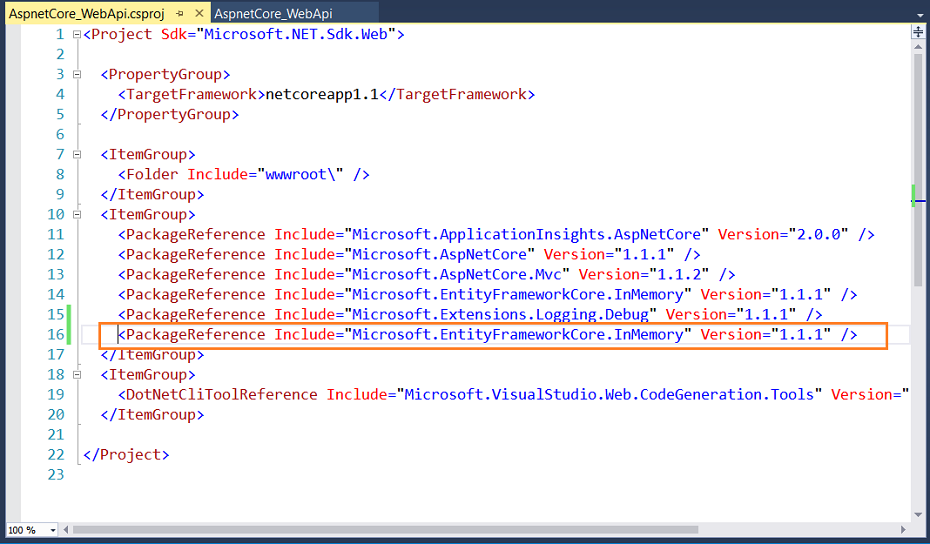This screenshot has height=544, width=930.
Task: Collapse the ItemGroup on line 7
Action: (x=77, y=154)
